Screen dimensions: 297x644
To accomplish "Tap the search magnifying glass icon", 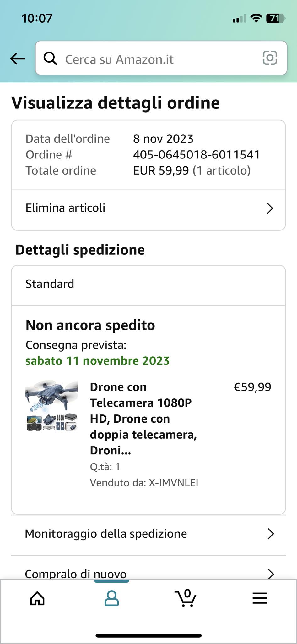I will coord(50,58).
